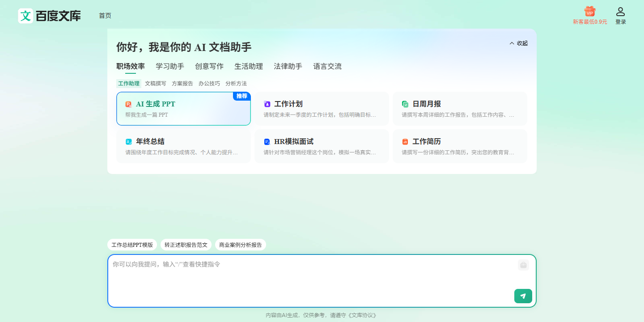Click the 推荐 badge on PPT card
644x322 pixels.
click(x=242, y=96)
